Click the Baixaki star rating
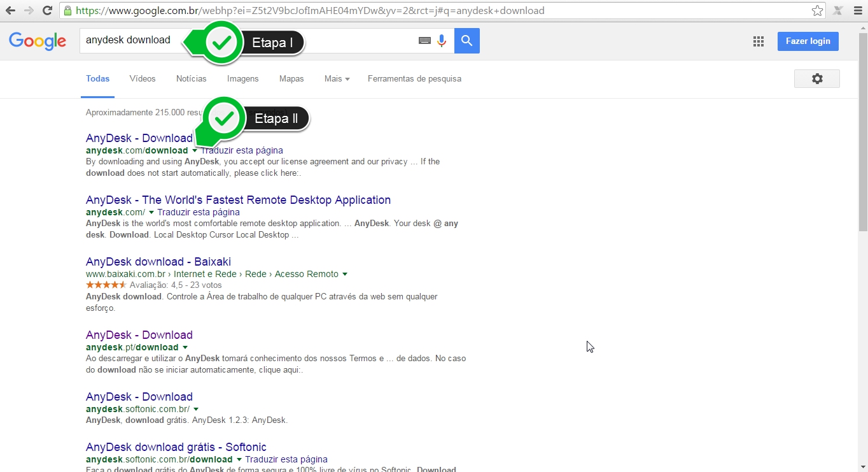The width and height of the screenshot is (868, 472). point(106,285)
